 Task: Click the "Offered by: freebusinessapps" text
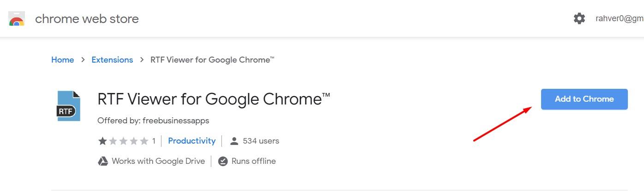[153, 121]
